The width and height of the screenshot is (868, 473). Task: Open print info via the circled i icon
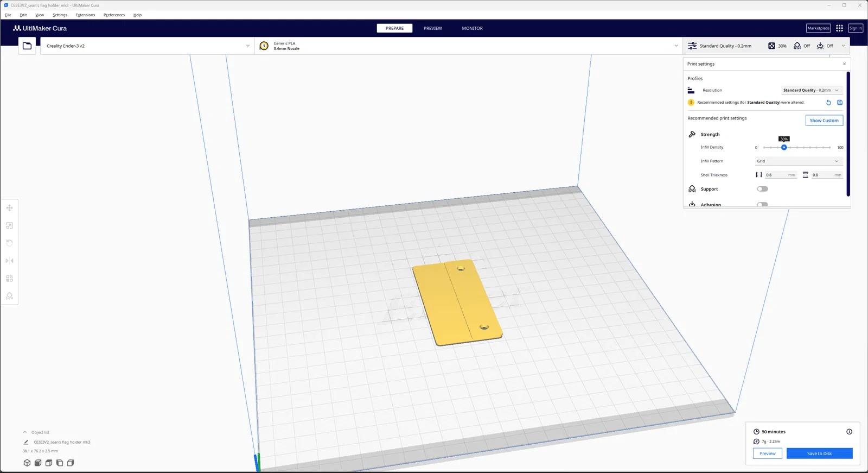849,432
